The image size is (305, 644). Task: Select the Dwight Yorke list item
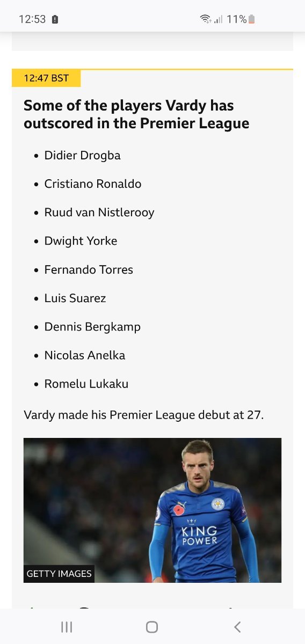[81, 241]
